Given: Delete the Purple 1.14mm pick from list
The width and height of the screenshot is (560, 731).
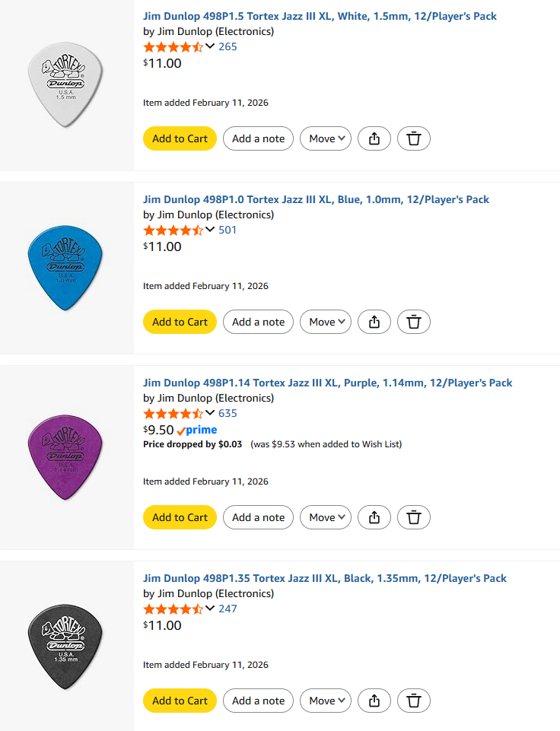Looking at the screenshot, I should click(413, 517).
